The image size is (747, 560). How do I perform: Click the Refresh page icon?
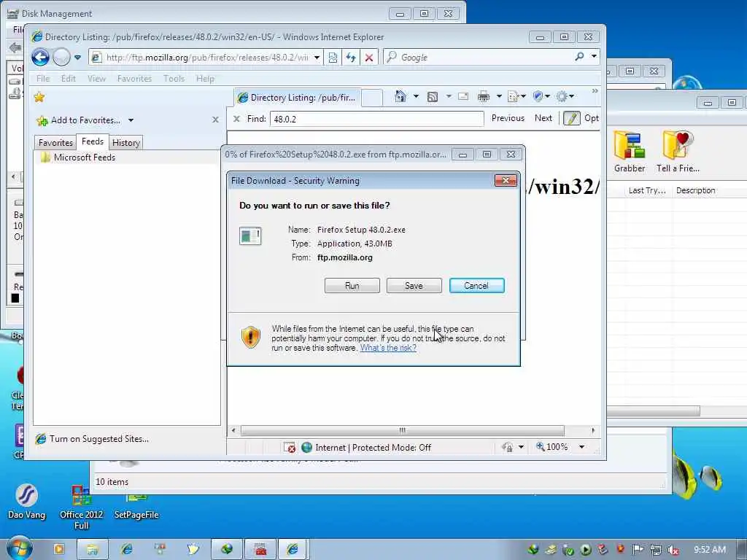click(x=351, y=58)
